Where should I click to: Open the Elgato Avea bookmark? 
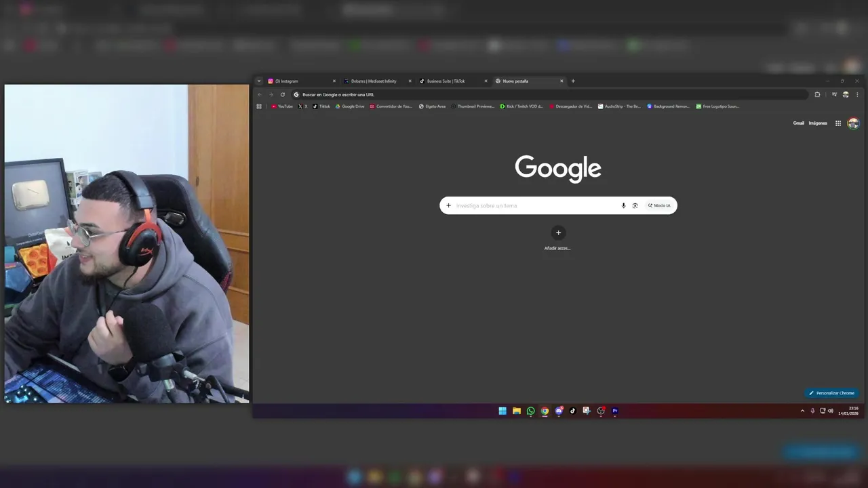(433, 106)
